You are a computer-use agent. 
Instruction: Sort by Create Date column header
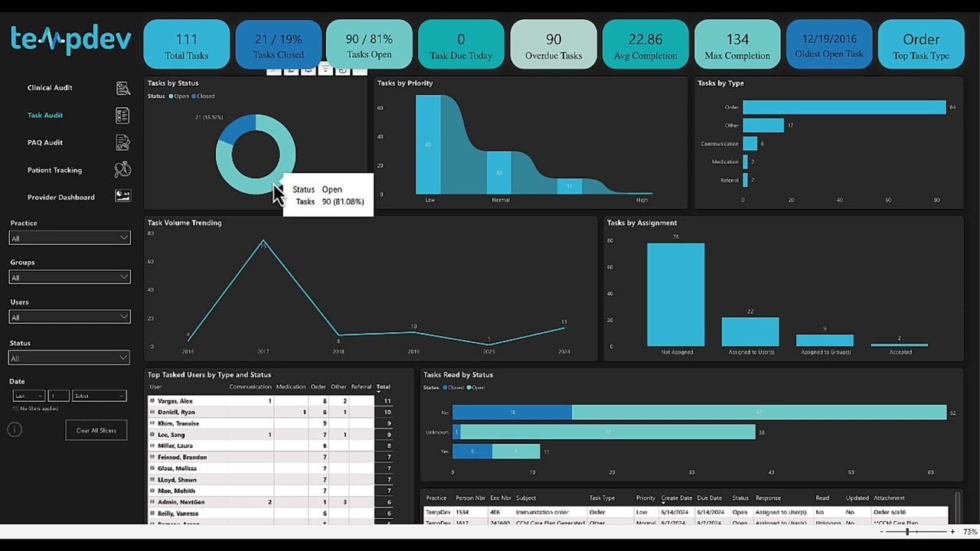[676, 498]
